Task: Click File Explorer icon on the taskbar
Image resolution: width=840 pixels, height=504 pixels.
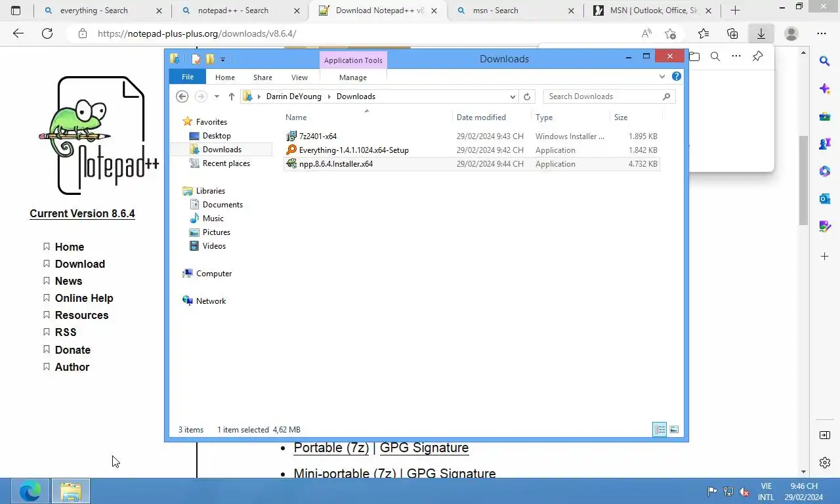Action: (x=71, y=491)
